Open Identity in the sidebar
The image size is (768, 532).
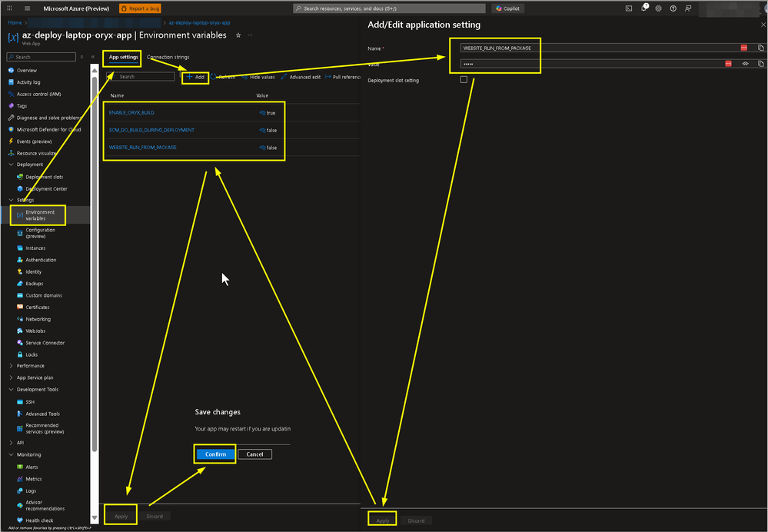pyautogui.click(x=33, y=272)
